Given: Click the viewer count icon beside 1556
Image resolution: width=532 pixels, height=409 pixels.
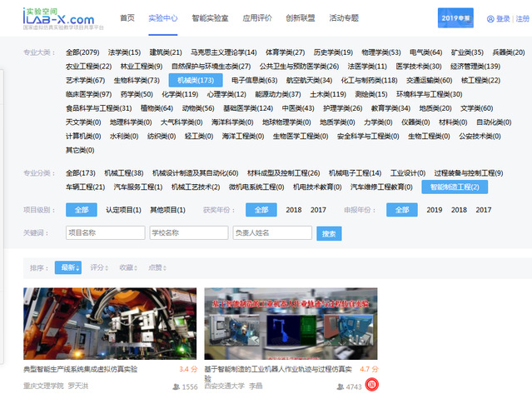Looking at the screenshot, I should (176, 387).
